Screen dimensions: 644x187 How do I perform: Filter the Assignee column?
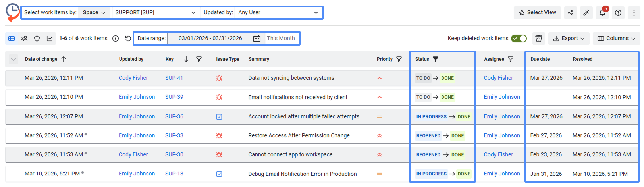[x=511, y=59]
